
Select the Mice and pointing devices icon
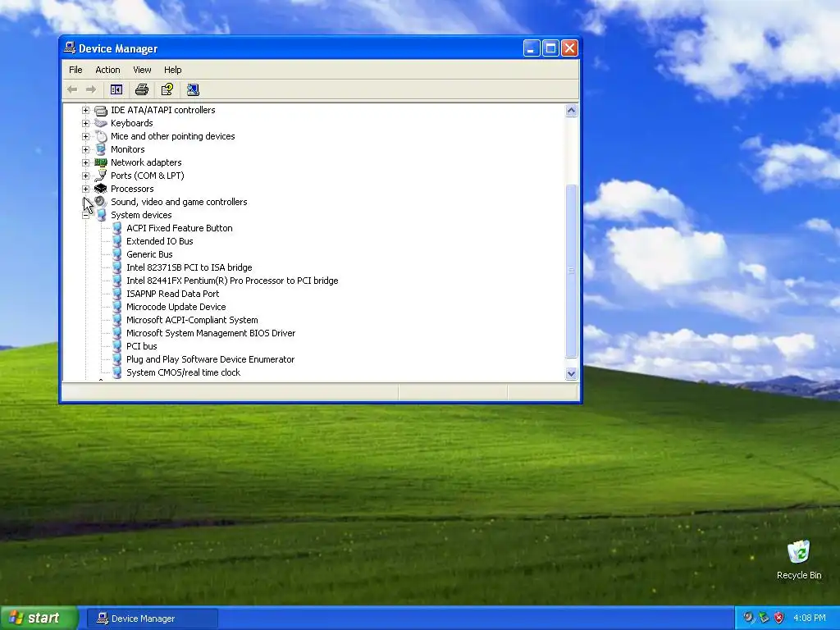[101, 137]
